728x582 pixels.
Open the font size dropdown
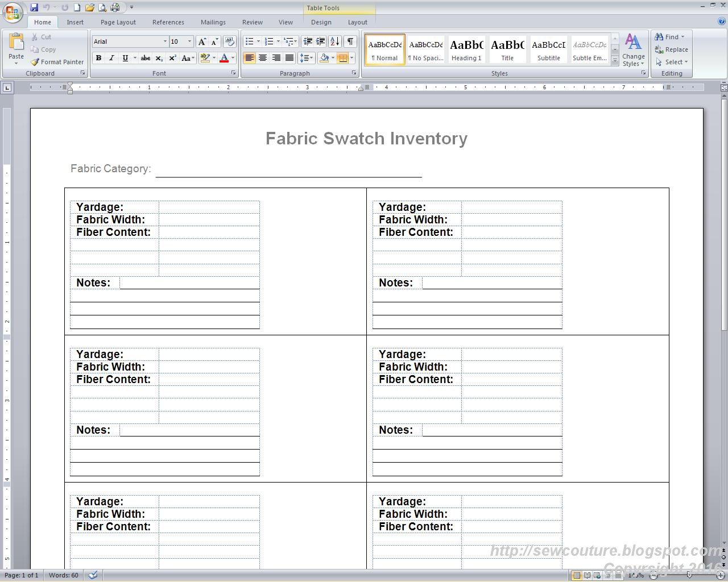click(x=190, y=41)
